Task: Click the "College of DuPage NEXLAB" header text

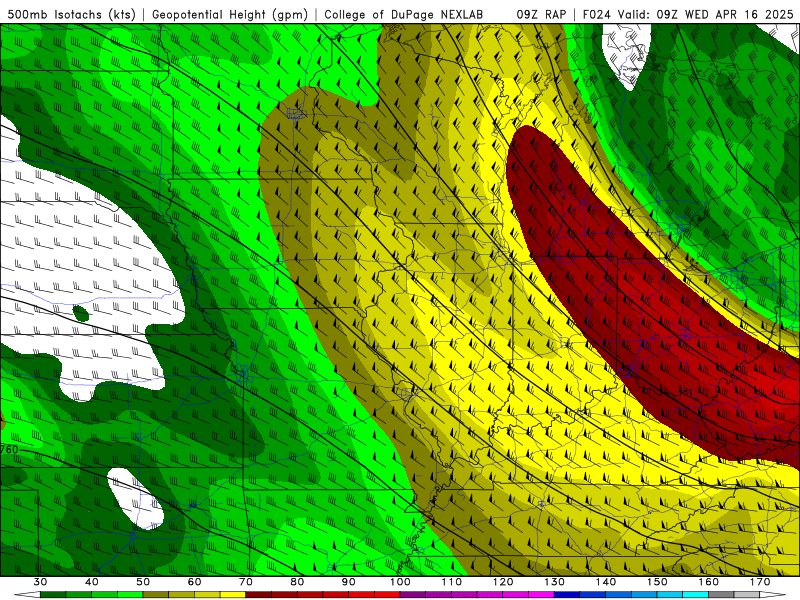Action: click(x=404, y=14)
